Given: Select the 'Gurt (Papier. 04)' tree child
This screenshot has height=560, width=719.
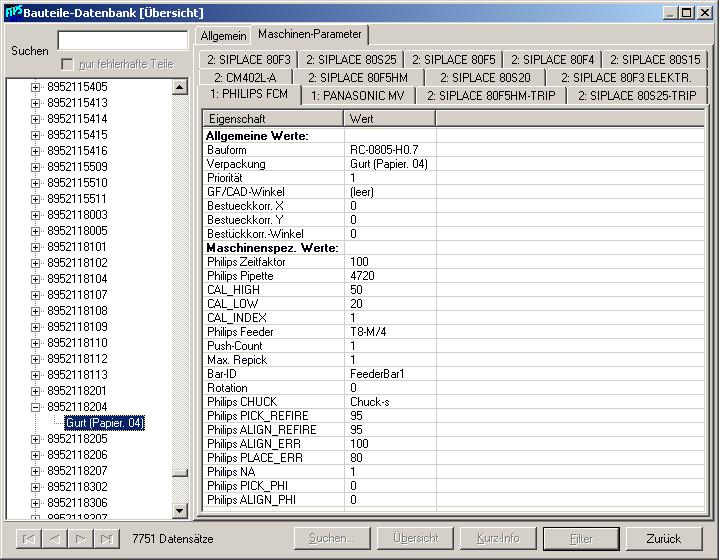Looking at the screenshot, I should [105, 423].
